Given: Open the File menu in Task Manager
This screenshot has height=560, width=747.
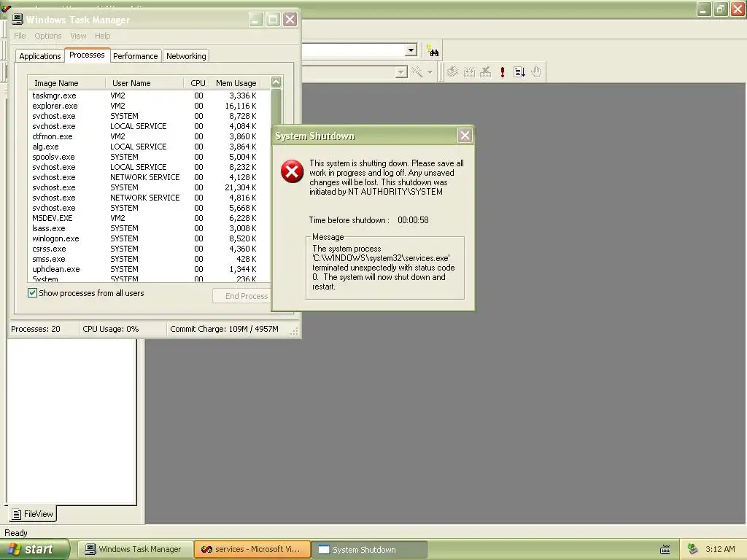Looking at the screenshot, I should coord(20,36).
